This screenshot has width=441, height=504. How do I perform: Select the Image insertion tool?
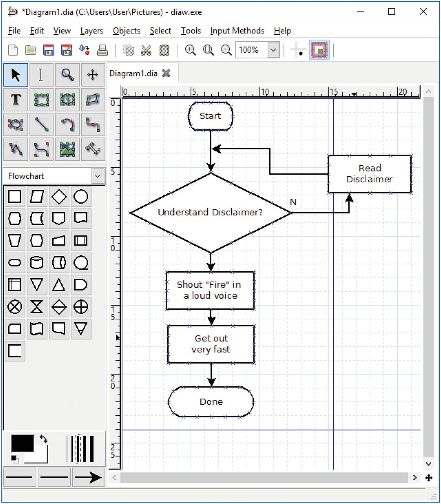[x=67, y=149]
